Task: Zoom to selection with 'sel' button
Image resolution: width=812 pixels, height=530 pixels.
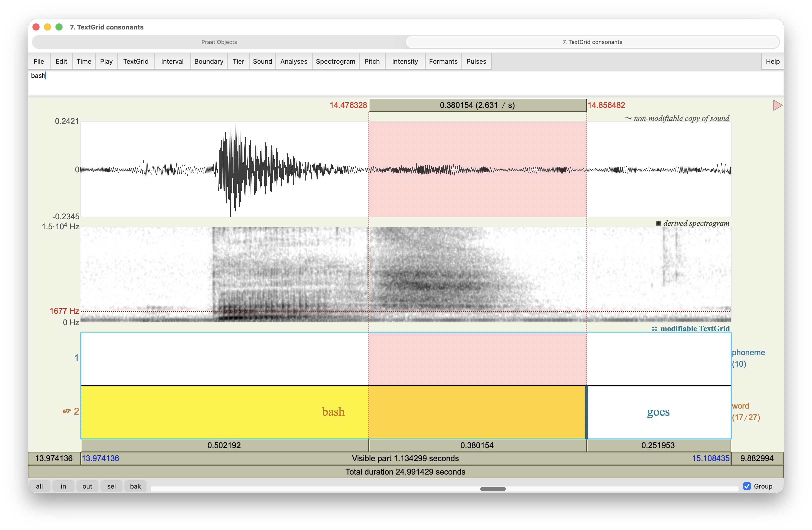Action: 111,486
